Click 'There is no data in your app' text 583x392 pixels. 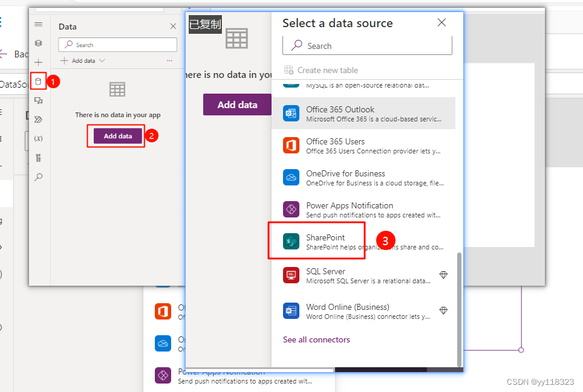118,115
